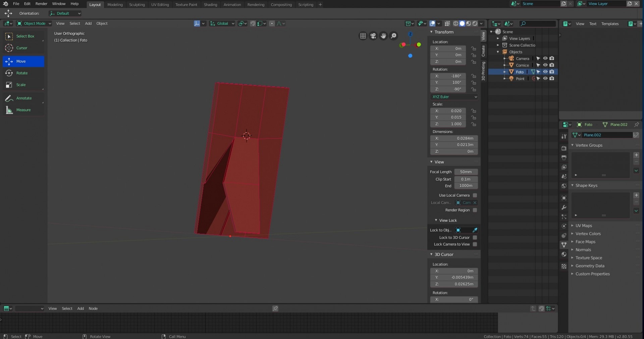Select the Cornice object in the outliner

tap(522, 65)
